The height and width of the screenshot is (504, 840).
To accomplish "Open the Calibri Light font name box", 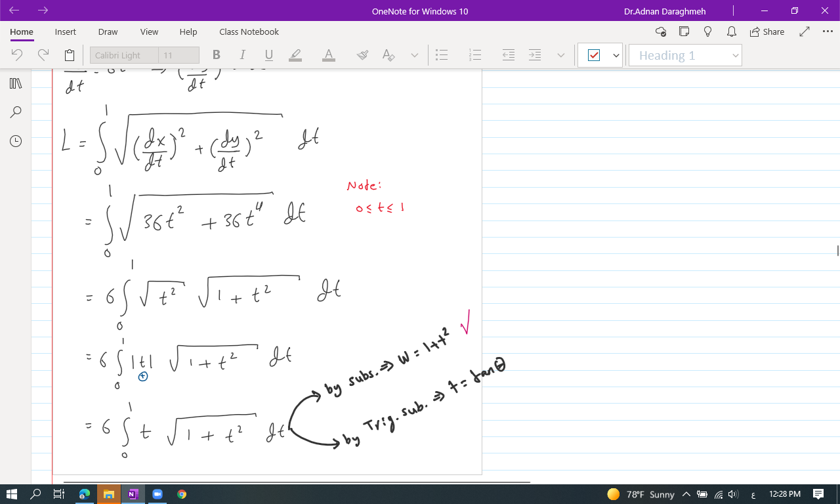I will pos(124,55).
